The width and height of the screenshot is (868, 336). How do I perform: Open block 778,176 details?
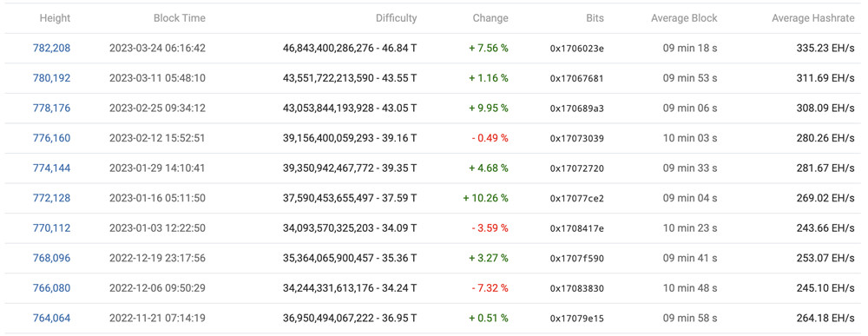pos(51,108)
